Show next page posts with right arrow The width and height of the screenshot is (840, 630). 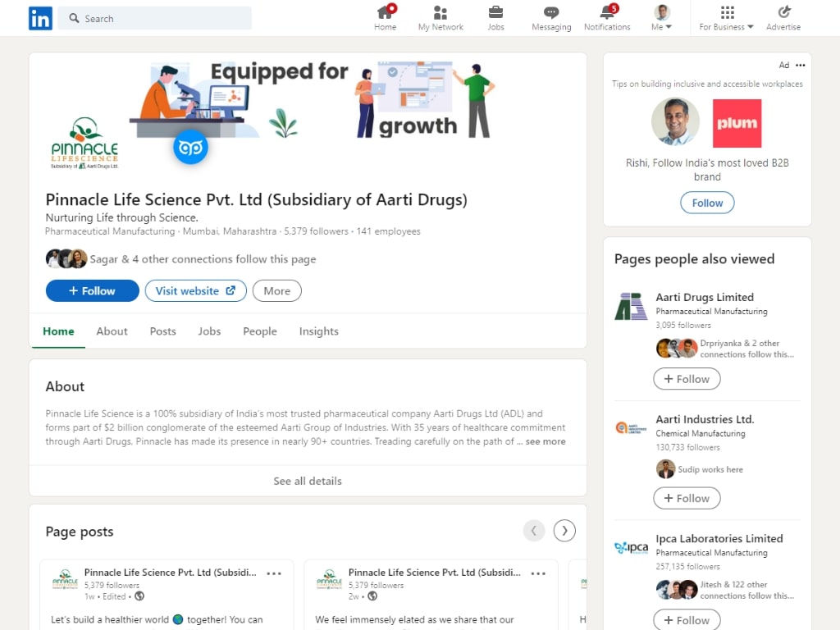(564, 531)
